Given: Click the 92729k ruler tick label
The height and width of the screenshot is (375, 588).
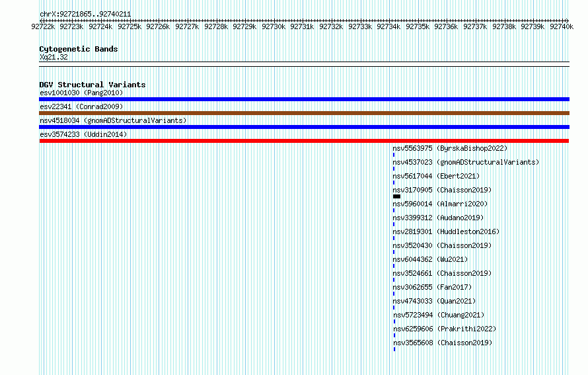Looking at the screenshot, I should [244, 26].
